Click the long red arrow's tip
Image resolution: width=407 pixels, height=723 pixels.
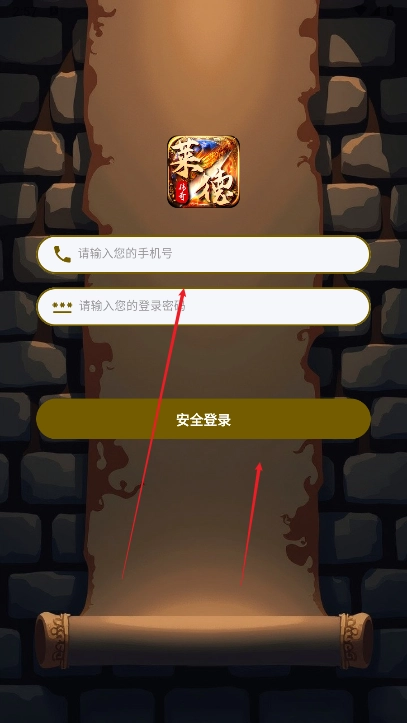pos(183,291)
